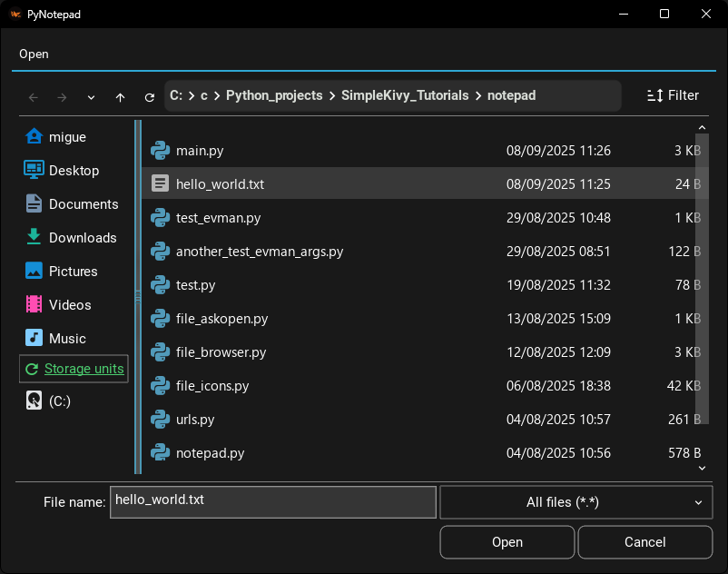Click the back navigation arrow
The width and height of the screenshot is (728, 574).
click(34, 96)
